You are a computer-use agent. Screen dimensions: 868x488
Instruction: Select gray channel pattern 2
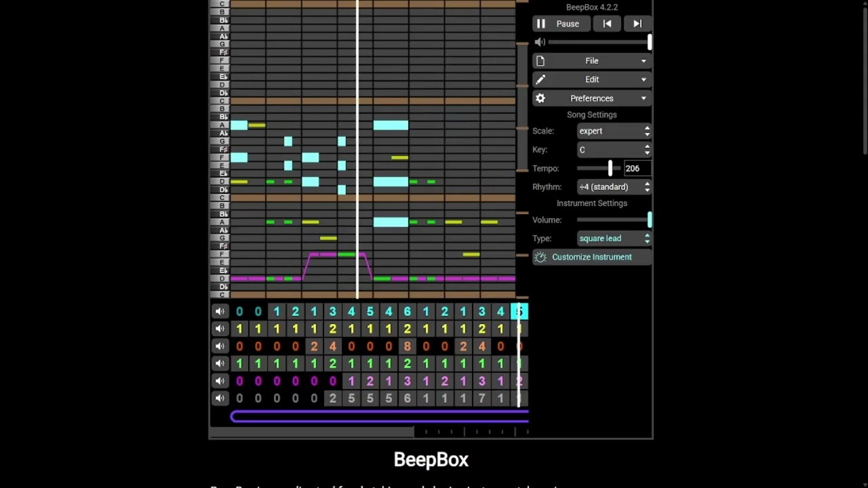tap(332, 399)
